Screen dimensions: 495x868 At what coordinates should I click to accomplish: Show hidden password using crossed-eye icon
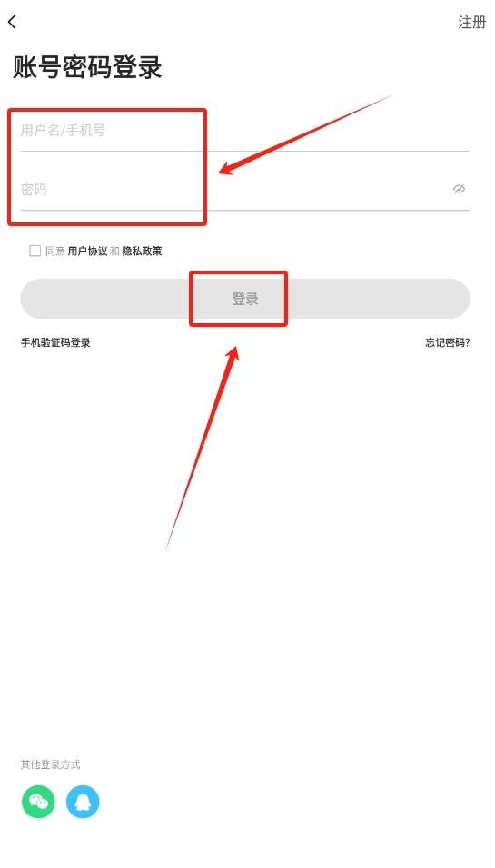(x=459, y=190)
